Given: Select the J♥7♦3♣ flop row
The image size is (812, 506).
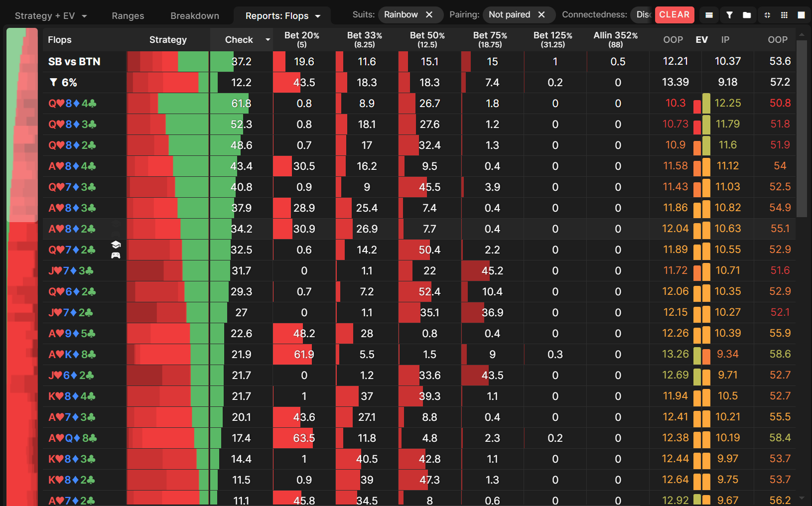Looking at the screenshot, I should pos(418,271).
